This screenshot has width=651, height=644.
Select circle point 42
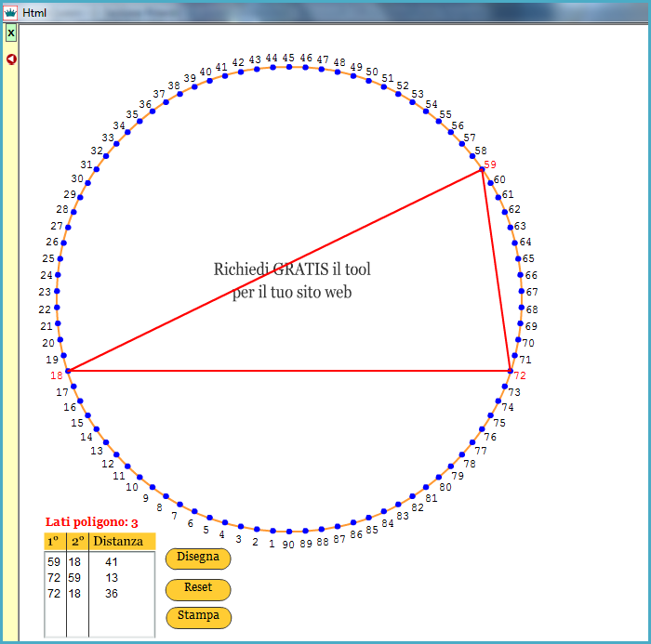tap(241, 72)
